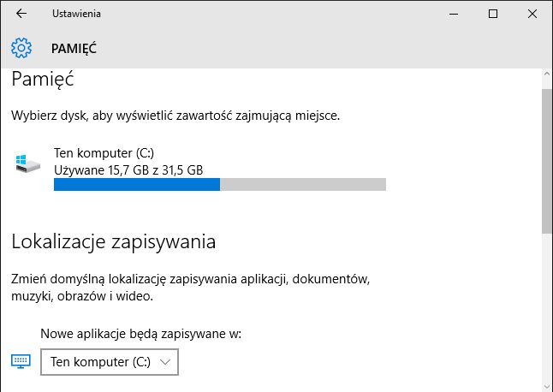Minimize the Ustawienia window

pos(454,14)
